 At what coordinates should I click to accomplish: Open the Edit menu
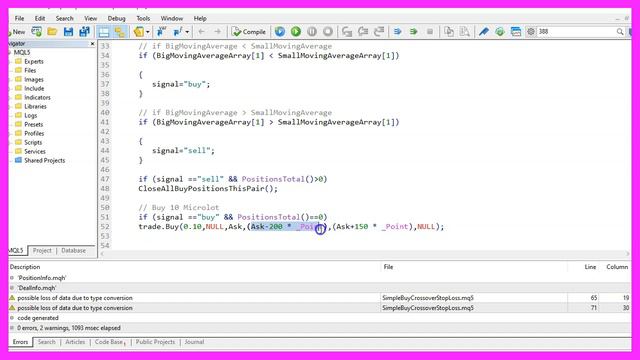[x=40, y=18]
